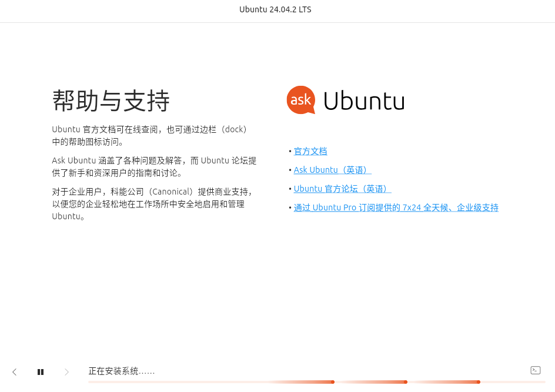Click the large Ubuntu logo text
The width and height of the screenshot is (555, 392).
(364, 101)
